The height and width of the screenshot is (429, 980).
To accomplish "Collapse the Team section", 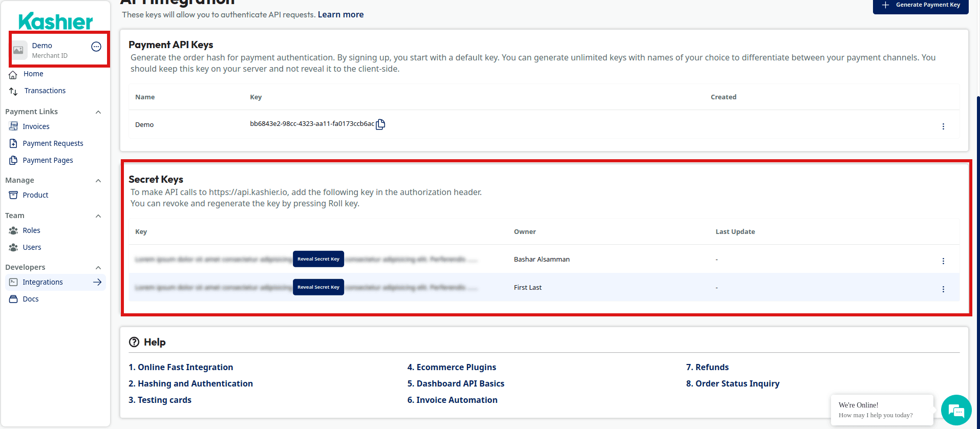I will click(x=98, y=216).
